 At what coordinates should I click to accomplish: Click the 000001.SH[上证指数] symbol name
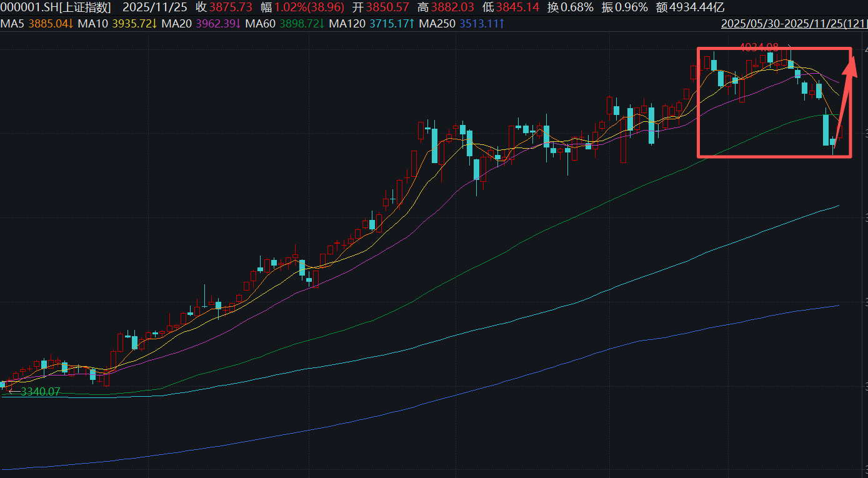click(x=56, y=7)
